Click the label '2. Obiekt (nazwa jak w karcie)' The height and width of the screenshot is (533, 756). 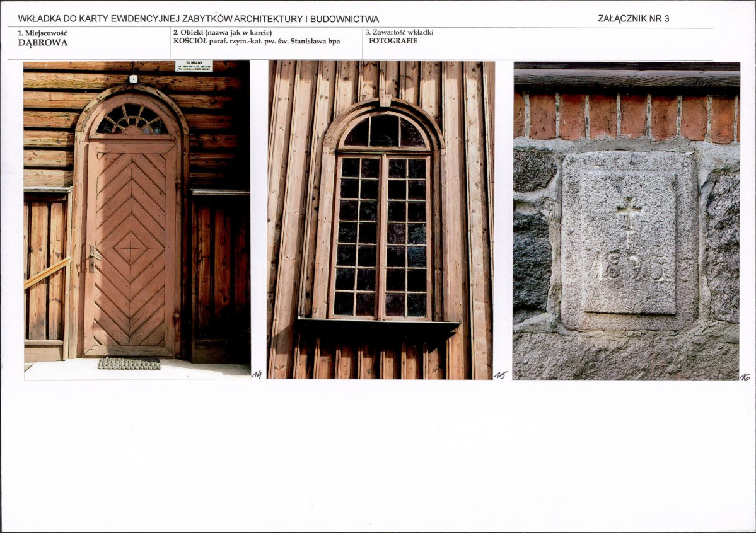point(223,33)
